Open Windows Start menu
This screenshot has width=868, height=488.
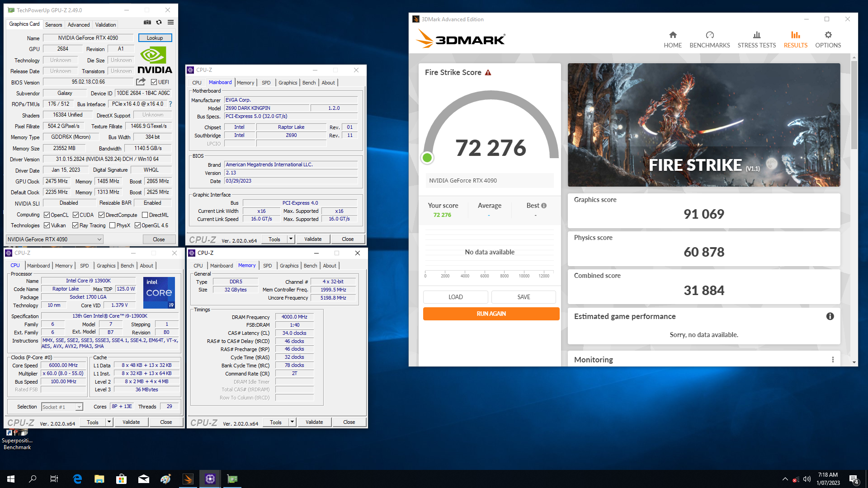coord(11,479)
